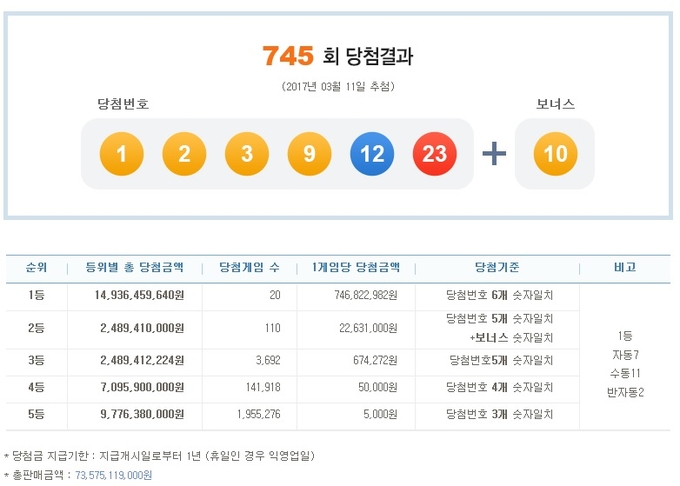
Task: Click the yellow number 1 ball
Action: [x=120, y=154]
